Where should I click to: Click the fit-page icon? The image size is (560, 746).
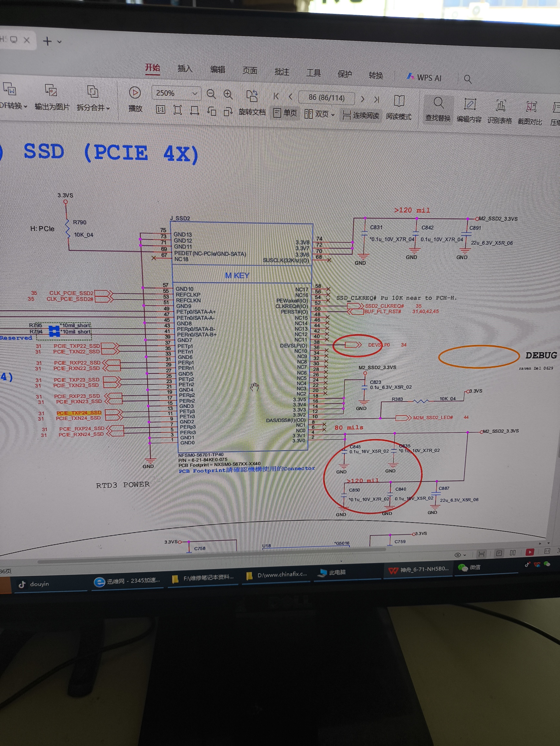point(178,110)
